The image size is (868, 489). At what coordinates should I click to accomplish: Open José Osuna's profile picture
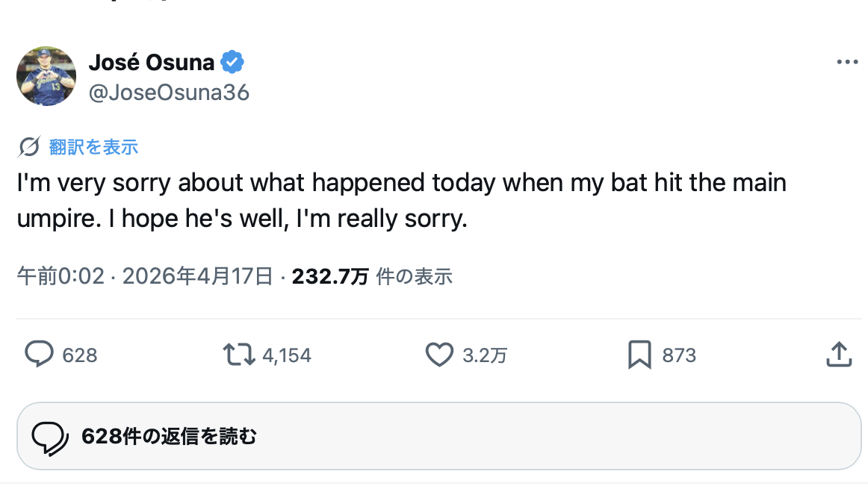coord(46,75)
